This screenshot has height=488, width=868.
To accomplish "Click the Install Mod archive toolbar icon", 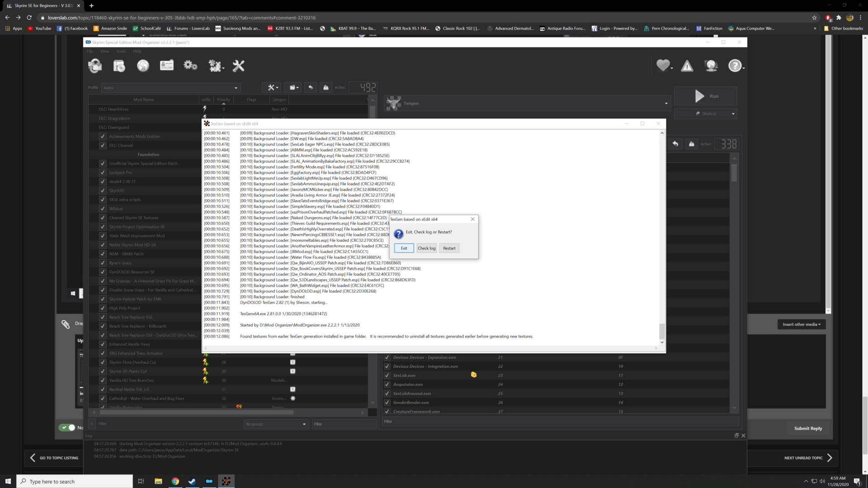I will coord(119,66).
